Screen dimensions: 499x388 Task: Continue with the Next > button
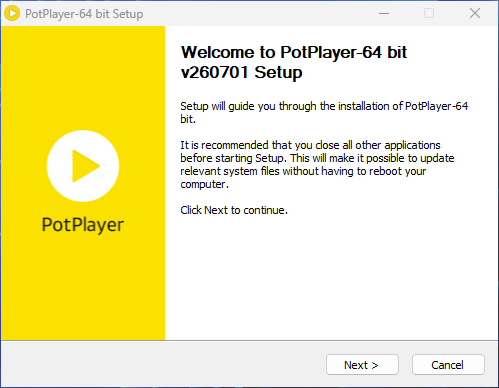point(362,365)
